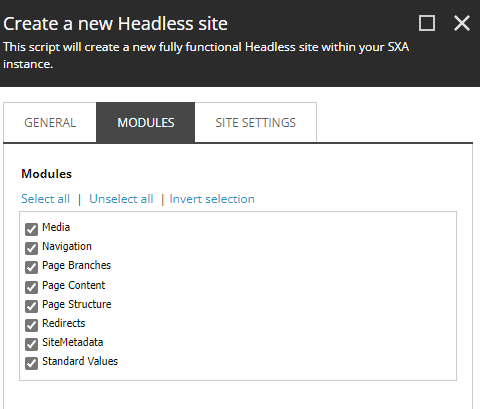Deselect the Redirects module checkbox

31,325
